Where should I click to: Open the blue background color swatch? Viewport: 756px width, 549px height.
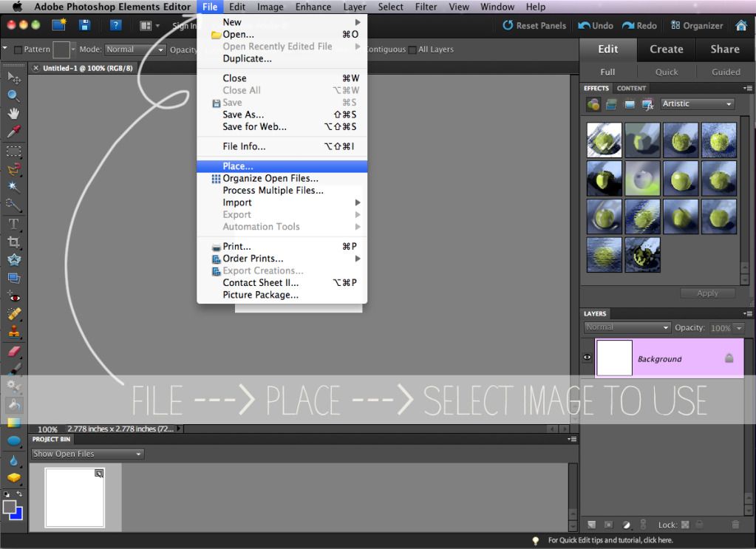(x=18, y=514)
